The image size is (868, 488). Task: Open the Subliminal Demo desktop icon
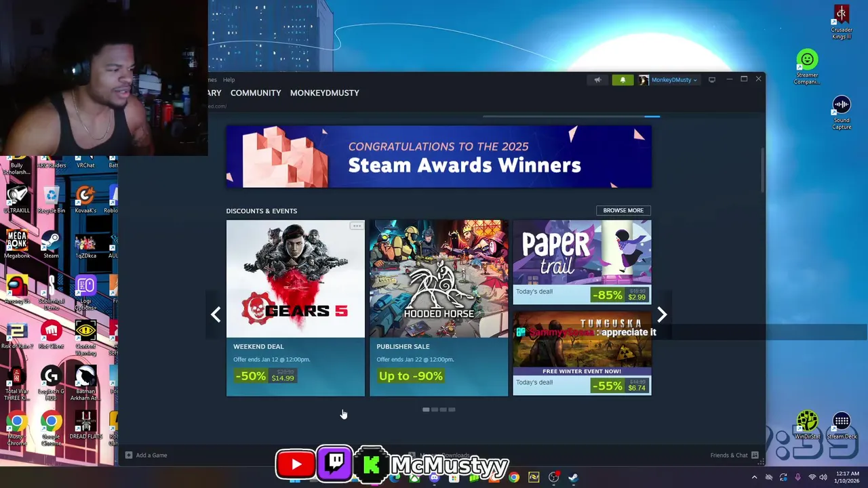[52, 293]
